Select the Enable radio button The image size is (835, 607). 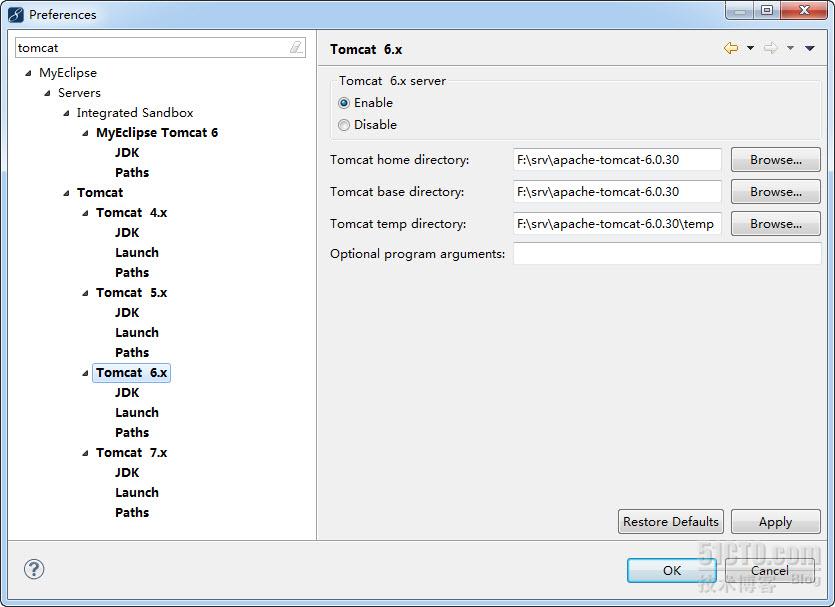pos(344,103)
